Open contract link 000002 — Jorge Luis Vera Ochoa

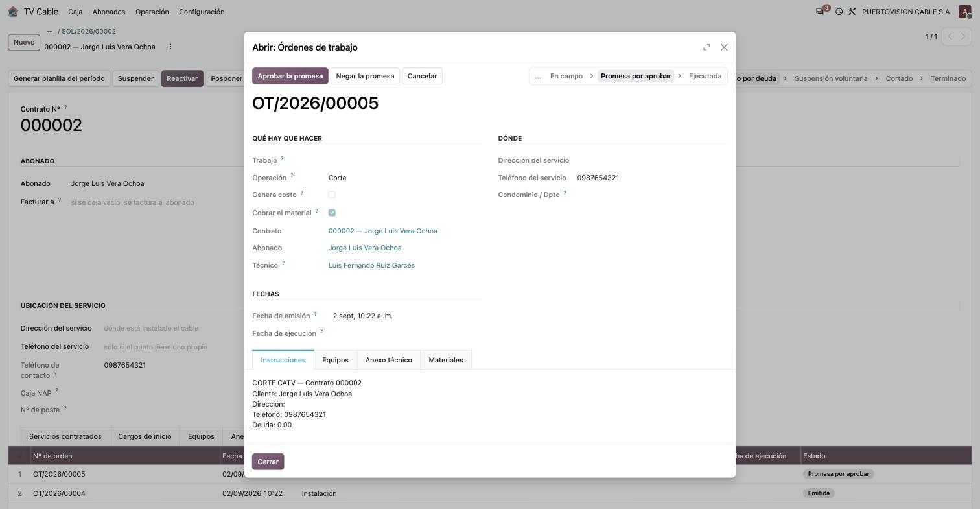(382, 231)
